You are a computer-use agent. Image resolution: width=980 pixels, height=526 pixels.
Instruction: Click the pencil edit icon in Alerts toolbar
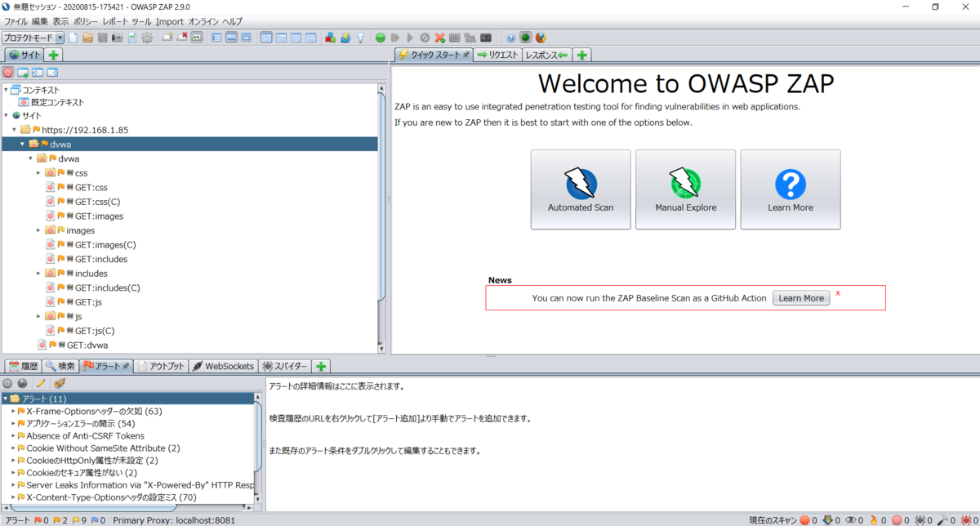tap(40, 383)
